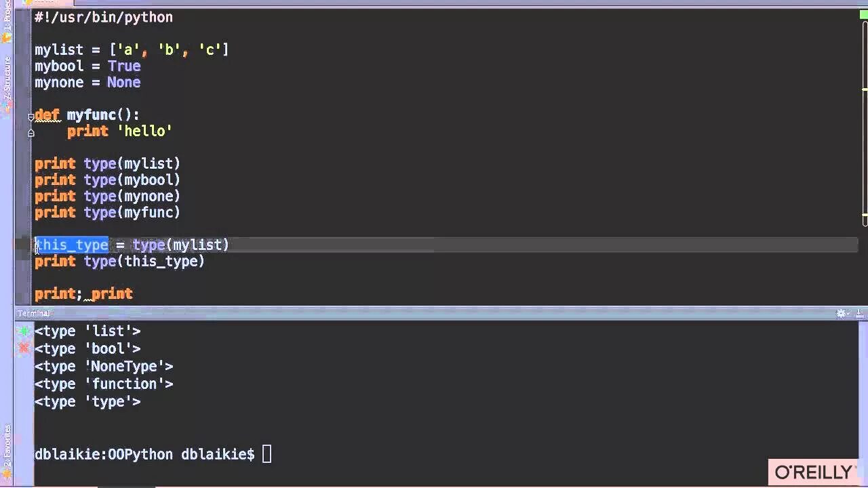Click 'True' value on the mybool line

[x=124, y=66]
